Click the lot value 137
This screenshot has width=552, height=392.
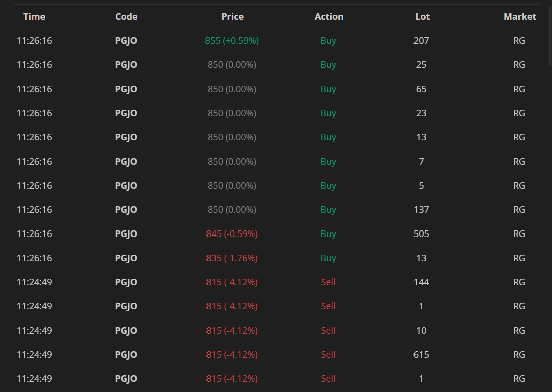click(x=421, y=210)
